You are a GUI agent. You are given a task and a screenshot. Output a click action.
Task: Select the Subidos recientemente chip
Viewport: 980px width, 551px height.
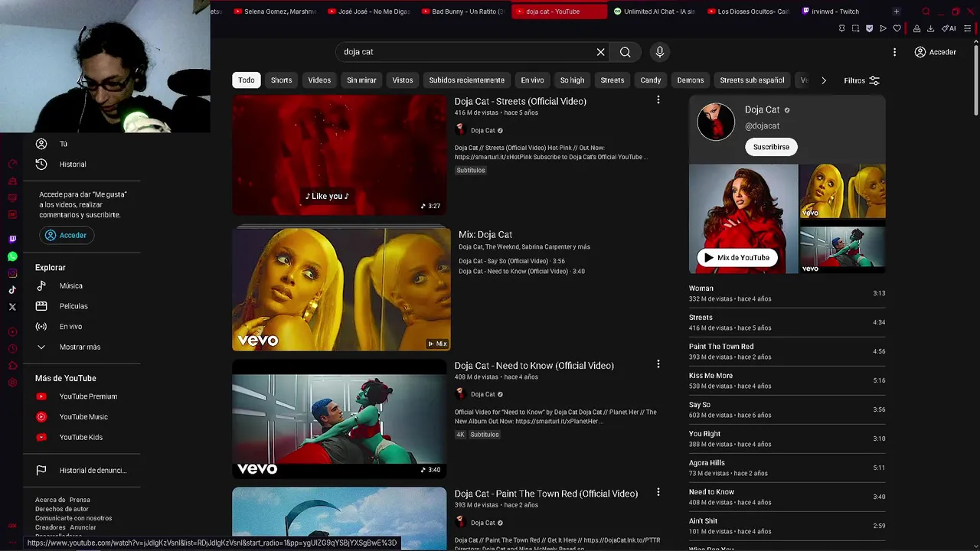coord(466,80)
